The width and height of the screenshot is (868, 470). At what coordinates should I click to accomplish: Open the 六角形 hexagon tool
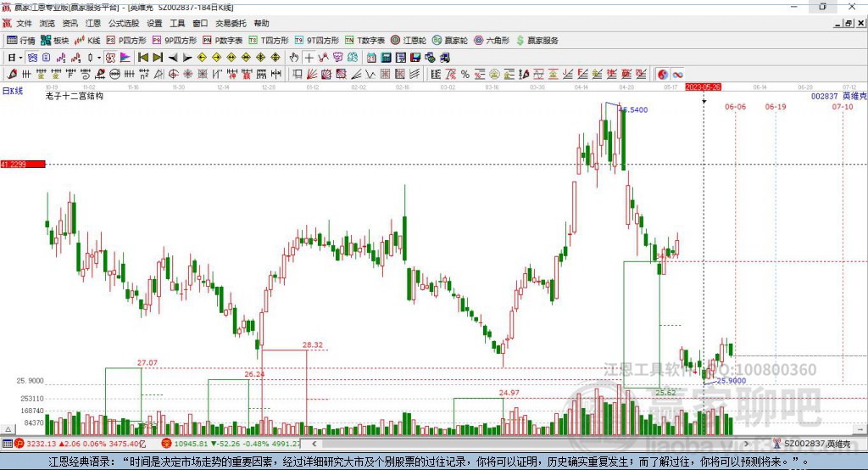click(x=492, y=41)
